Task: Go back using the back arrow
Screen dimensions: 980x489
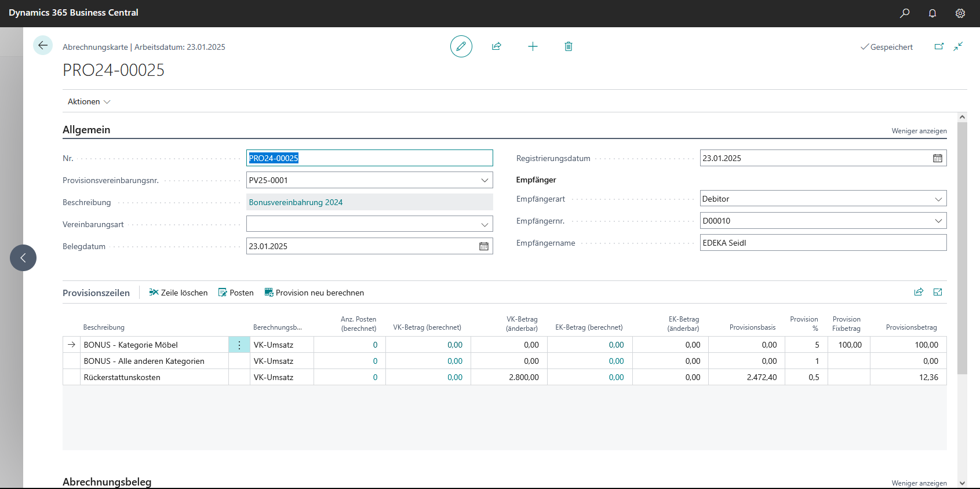Action: click(x=43, y=45)
